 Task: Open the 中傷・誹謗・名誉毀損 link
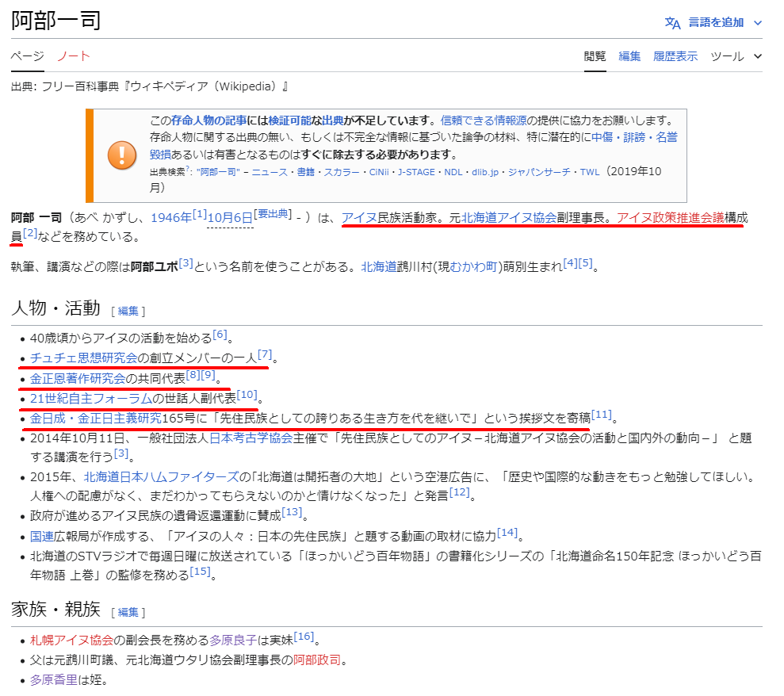pos(634,137)
